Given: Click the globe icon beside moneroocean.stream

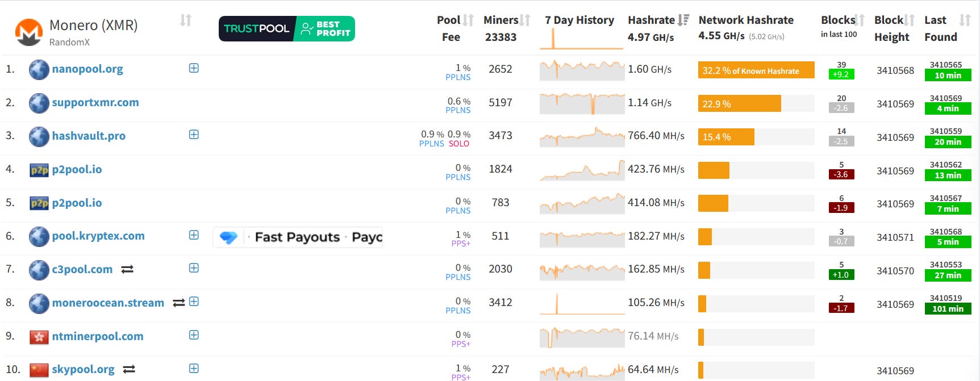Looking at the screenshot, I should click(39, 303).
